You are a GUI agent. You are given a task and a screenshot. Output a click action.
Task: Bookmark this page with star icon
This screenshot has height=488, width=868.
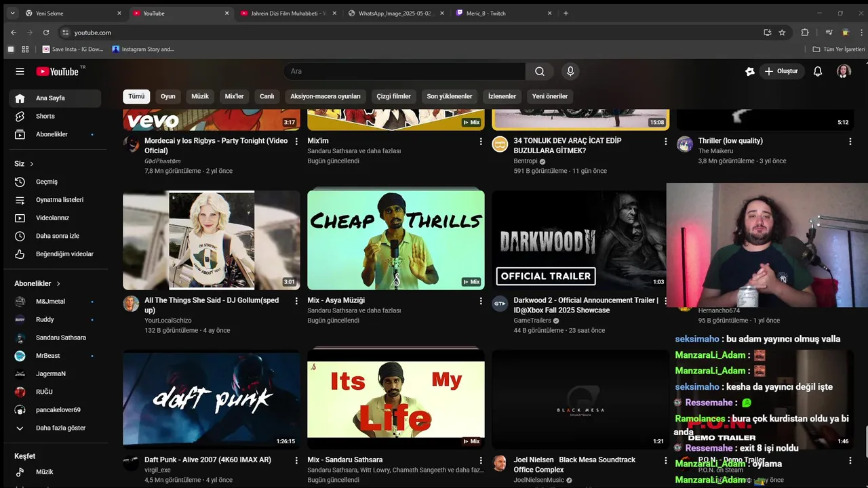782,32
